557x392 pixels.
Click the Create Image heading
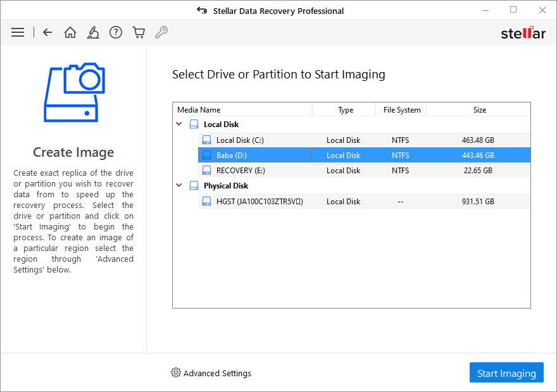point(73,152)
